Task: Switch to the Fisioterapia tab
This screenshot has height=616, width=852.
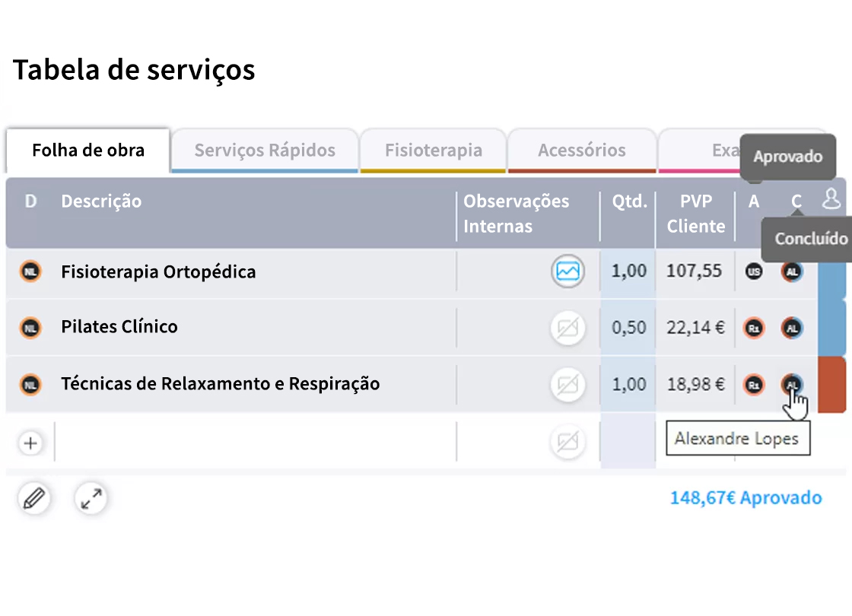Action: (x=432, y=150)
